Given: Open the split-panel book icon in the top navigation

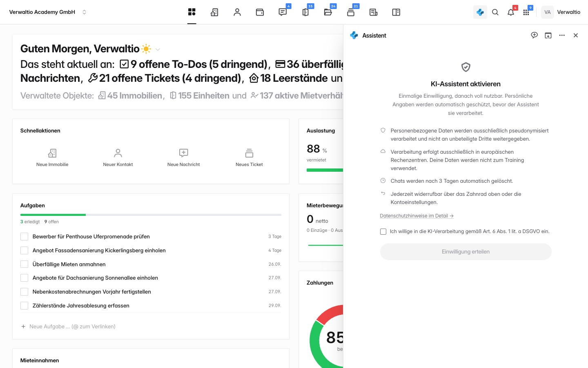Looking at the screenshot, I should [x=396, y=12].
